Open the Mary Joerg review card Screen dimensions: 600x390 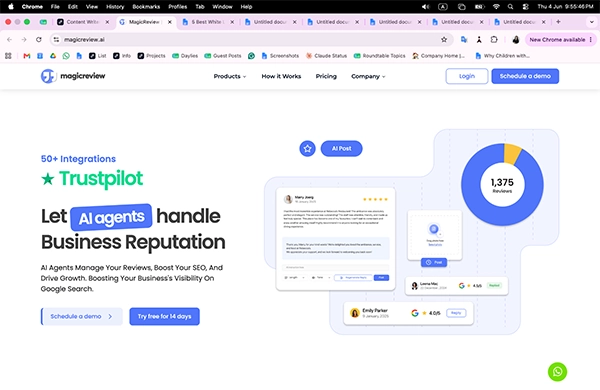[336, 239]
